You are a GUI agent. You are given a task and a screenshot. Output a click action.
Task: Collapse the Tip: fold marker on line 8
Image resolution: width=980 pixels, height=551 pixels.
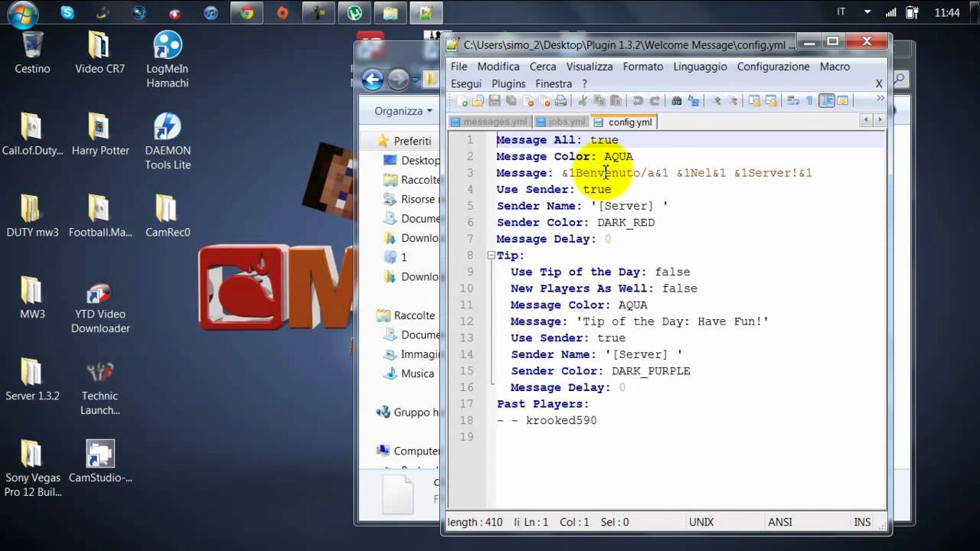pos(491,256)
